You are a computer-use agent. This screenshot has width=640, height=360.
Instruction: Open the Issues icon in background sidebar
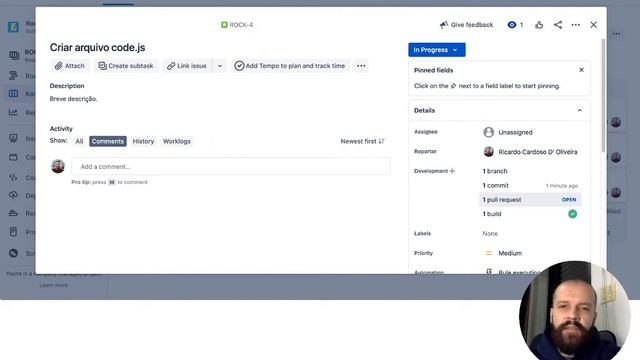click(13, 138)
